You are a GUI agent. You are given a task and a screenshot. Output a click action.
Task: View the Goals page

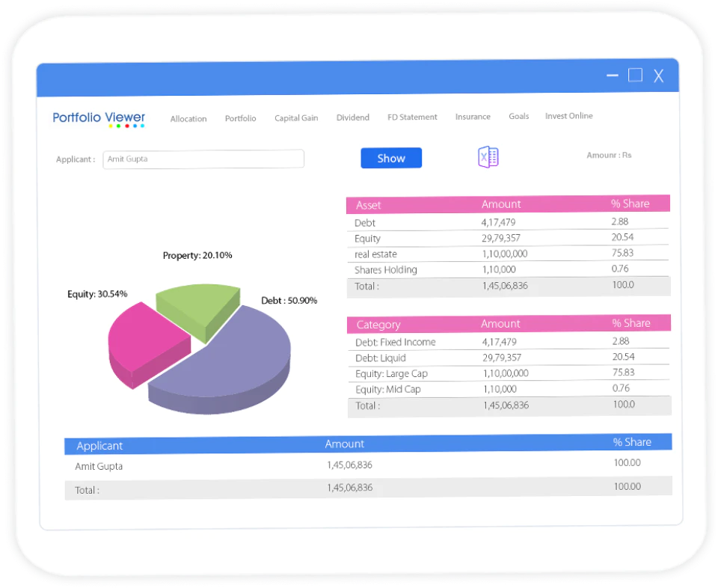click(x=519, y=116)
